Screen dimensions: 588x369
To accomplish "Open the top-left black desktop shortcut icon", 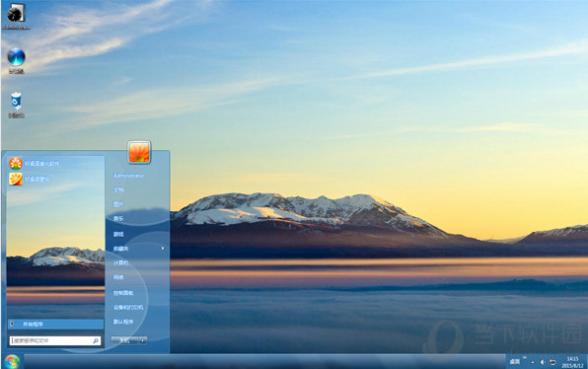I will (16, 16).
